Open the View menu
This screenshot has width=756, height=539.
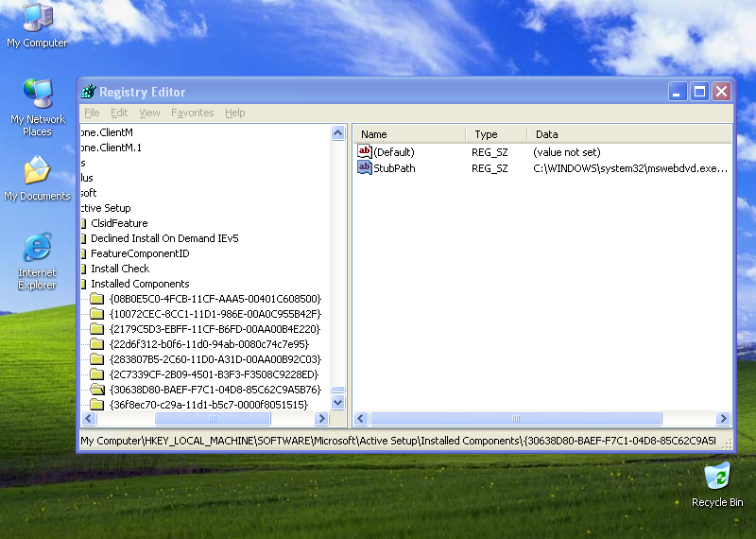(x=149, y=113)
